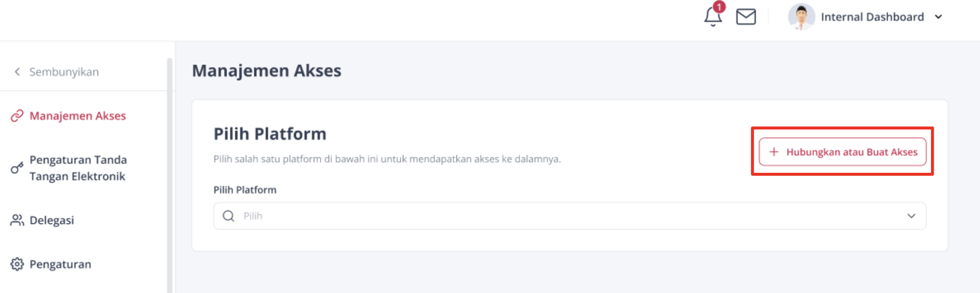Click the Internal Dashboard account label
Image resolution: width=980 pixels, height=293 pixels.
tap(872, 17)
